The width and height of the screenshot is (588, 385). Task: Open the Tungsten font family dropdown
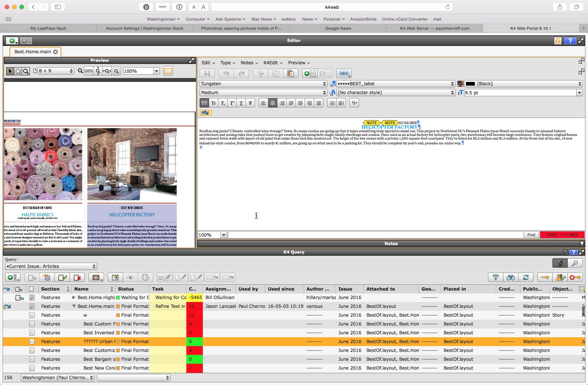(x=263, y=84)
